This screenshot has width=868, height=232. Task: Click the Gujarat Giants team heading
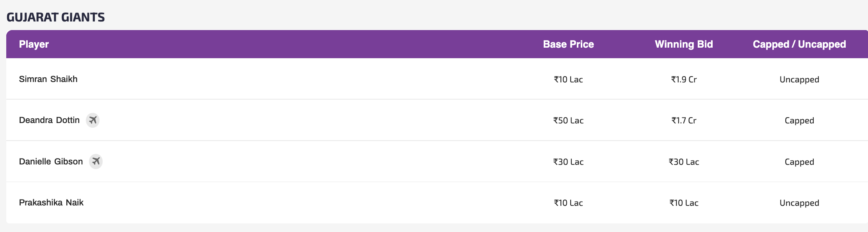click(x=56, y=17)
